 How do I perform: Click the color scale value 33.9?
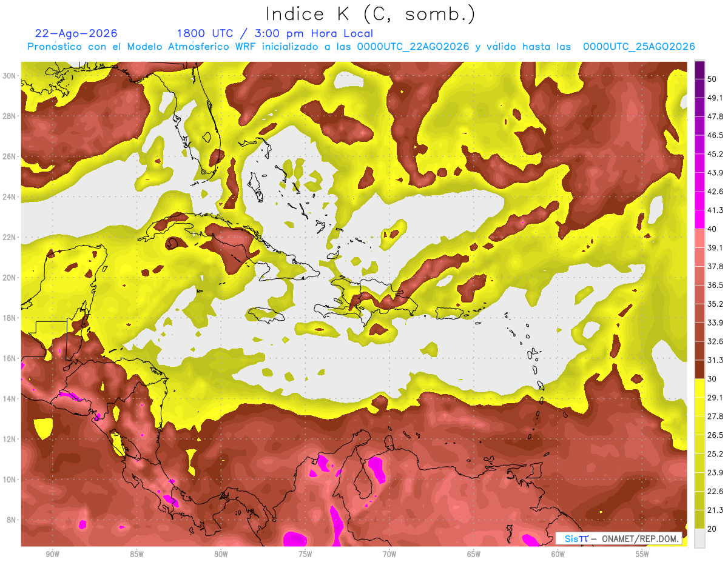click(x=715, y=323)
